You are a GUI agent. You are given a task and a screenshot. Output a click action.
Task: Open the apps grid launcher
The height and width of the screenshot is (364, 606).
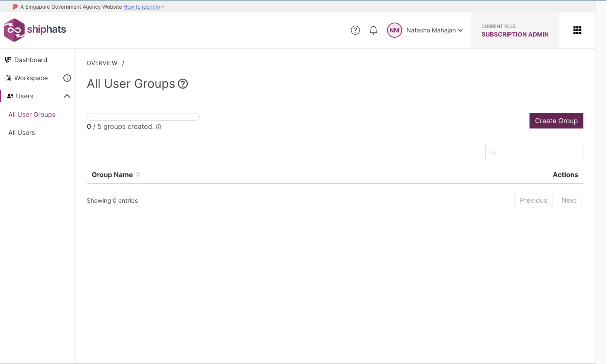(577, 30)
